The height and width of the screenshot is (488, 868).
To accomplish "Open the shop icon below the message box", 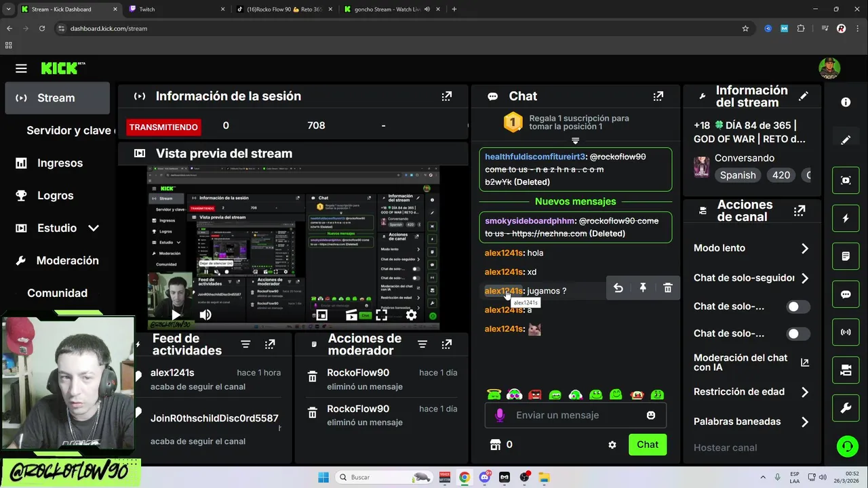I will (495, 445).
